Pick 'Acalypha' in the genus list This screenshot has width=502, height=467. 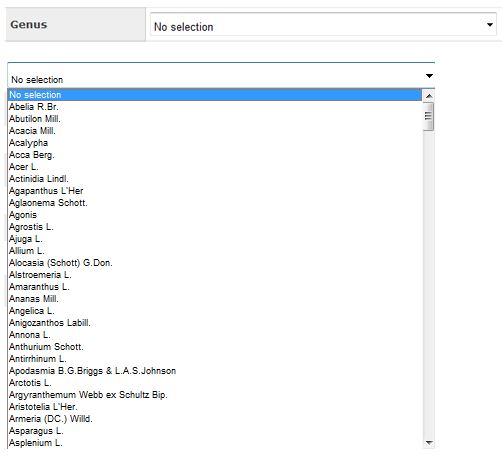coord(215,143)
